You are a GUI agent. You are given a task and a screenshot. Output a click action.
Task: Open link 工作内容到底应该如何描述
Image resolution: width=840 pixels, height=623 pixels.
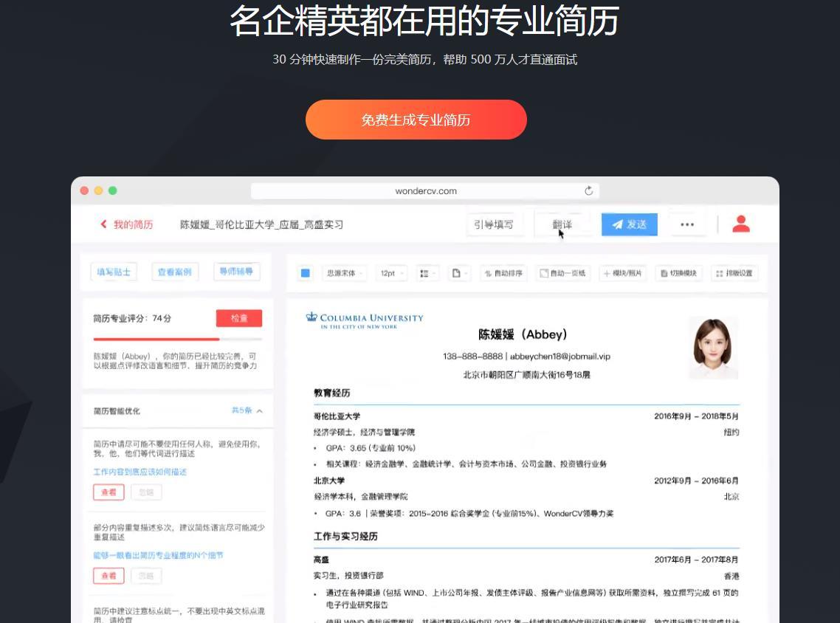coord(140,472)
